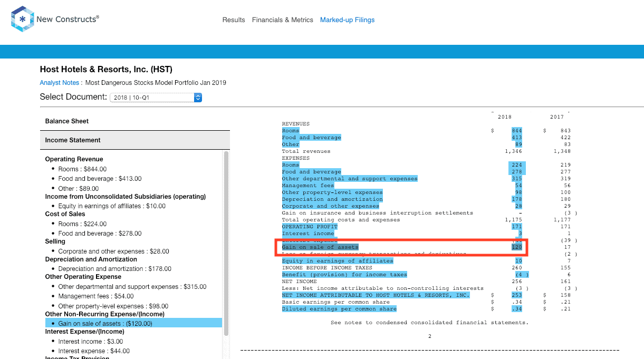This screenshot has height=359, width=644.
Task: Click highlighted Gain on sale of assets filing line
Action: coord(320,247)
